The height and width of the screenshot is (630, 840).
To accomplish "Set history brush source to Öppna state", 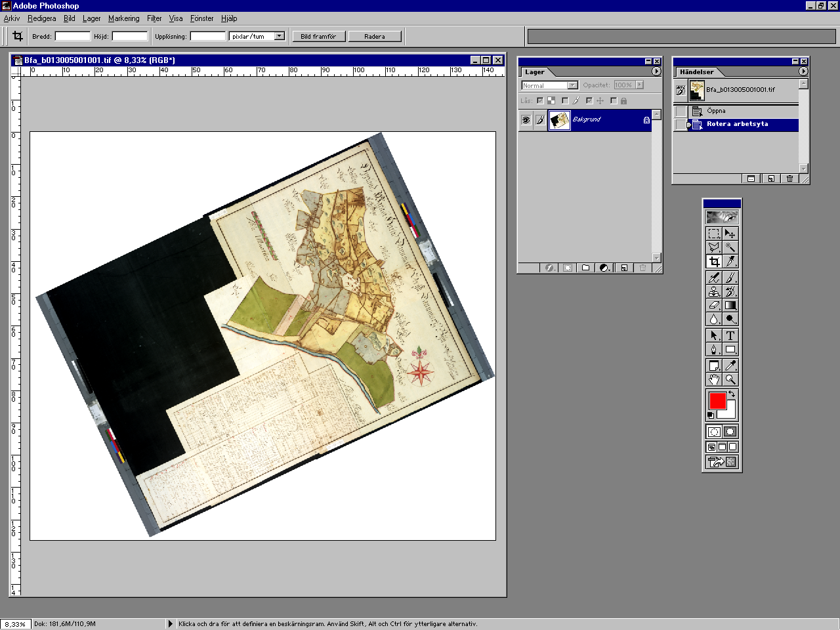I will pos(681,112).
